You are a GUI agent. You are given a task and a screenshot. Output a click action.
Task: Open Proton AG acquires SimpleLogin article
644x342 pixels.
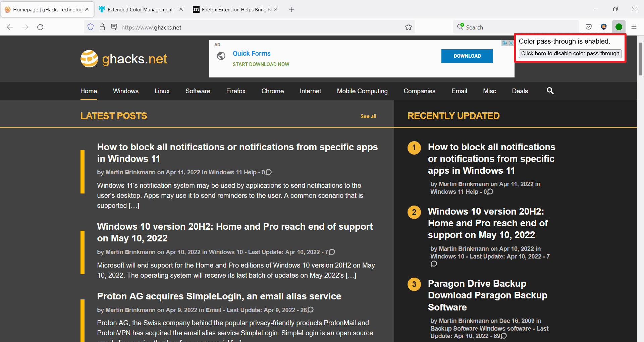coord(219,296)
